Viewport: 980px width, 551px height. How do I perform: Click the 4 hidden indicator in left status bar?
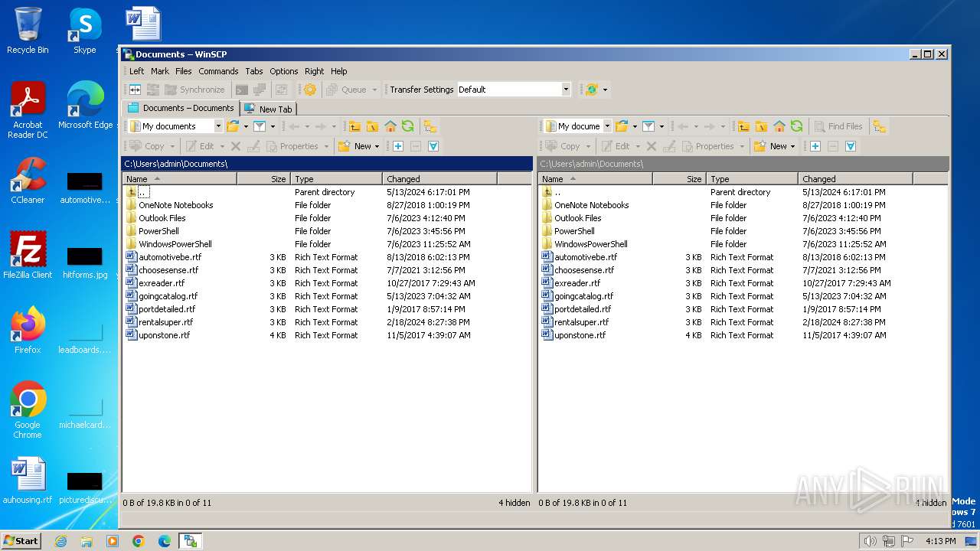pyautogui.click(x=514, y=503)
